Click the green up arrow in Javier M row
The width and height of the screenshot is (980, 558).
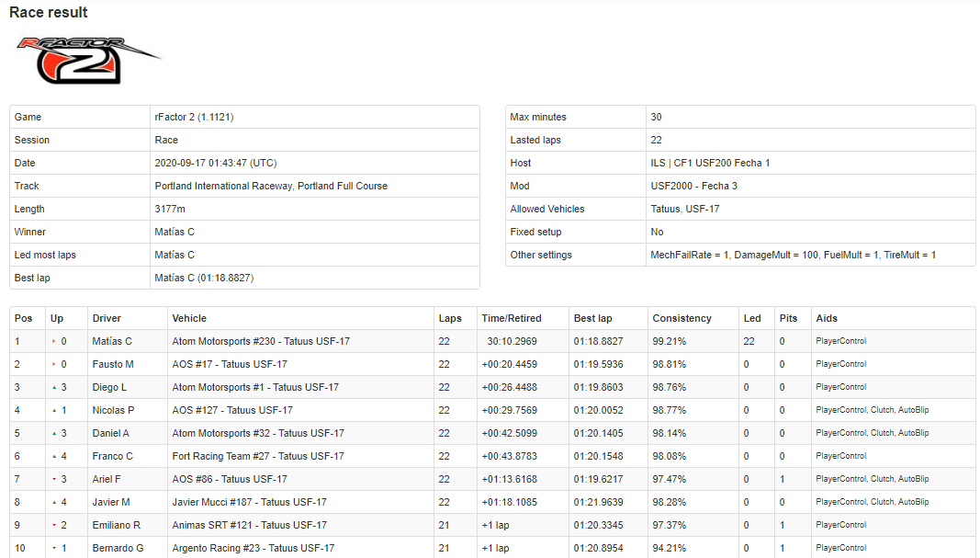click(54, 502)
